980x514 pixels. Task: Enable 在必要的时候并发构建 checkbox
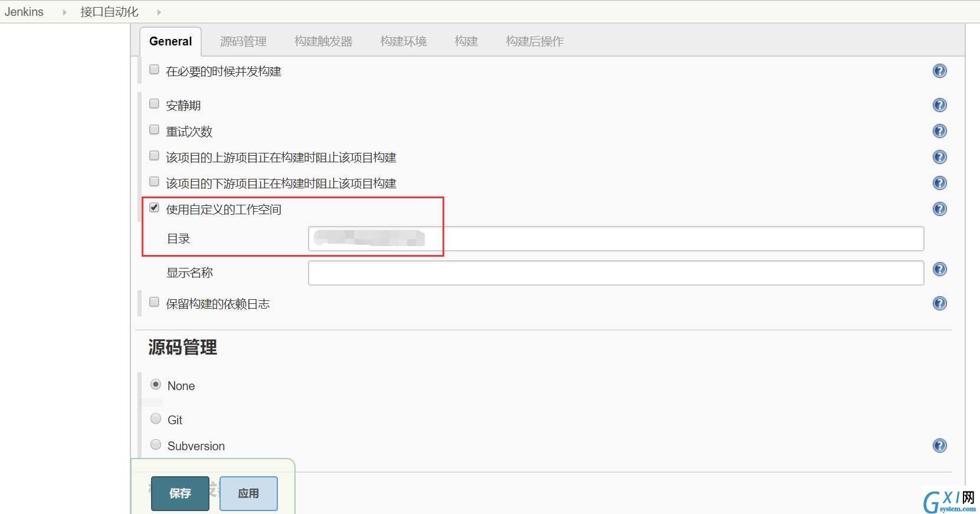(x=154, y=70)
